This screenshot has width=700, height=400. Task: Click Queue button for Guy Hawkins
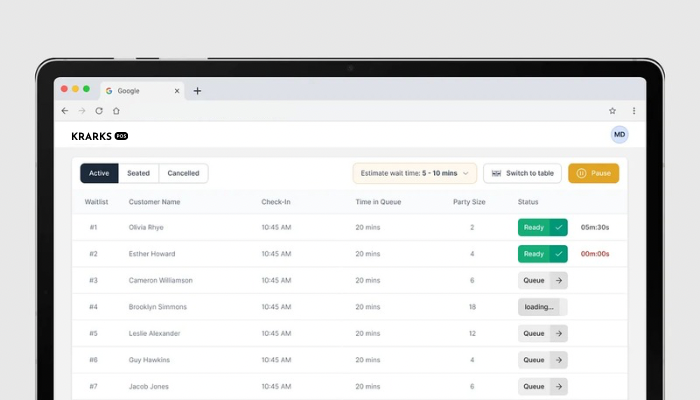pyautogui.click(x=543, y=360)
